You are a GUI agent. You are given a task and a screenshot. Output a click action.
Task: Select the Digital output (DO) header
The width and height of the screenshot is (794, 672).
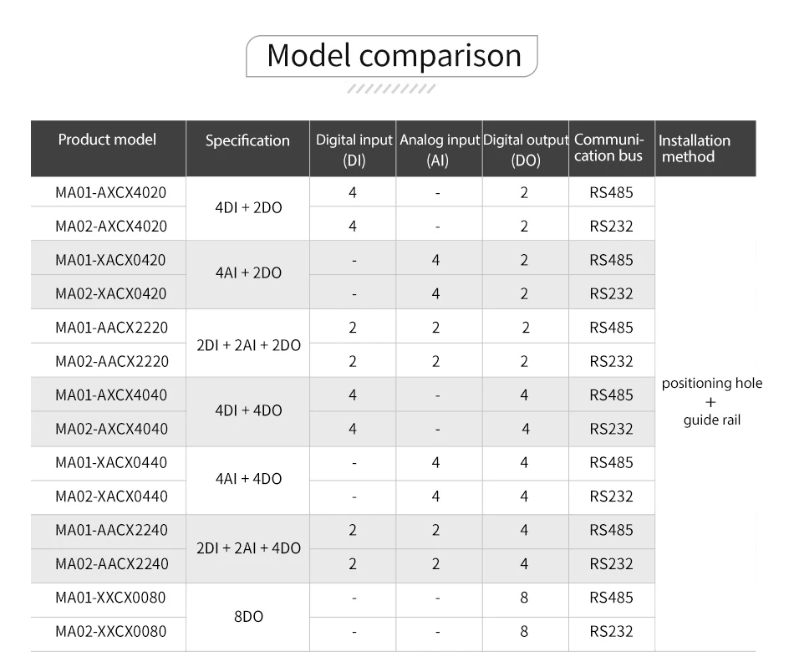point(525,150)
